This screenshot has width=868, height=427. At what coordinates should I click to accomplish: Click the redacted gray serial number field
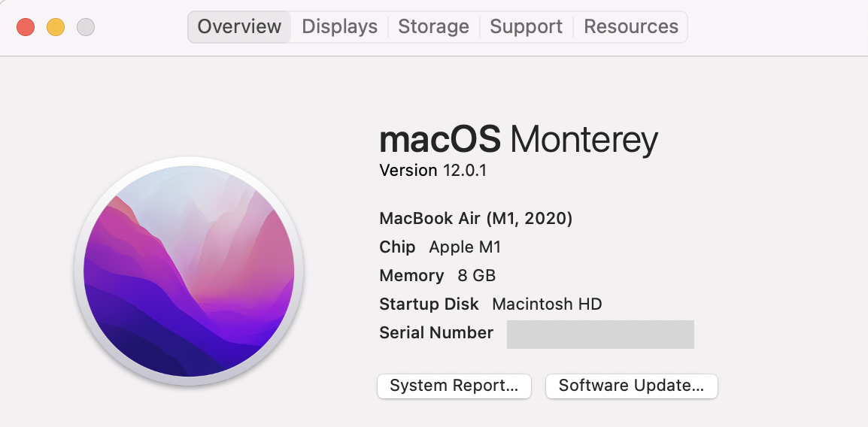click(600, 334)
